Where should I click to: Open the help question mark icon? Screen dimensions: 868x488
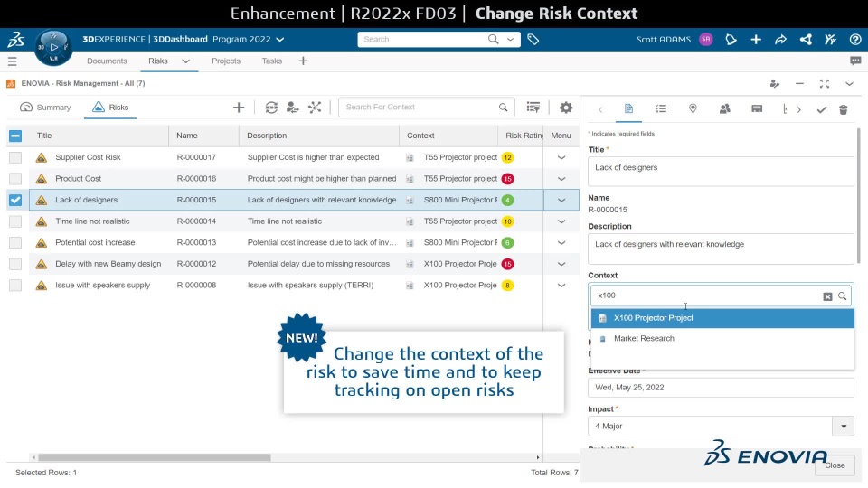click(855, 39)
